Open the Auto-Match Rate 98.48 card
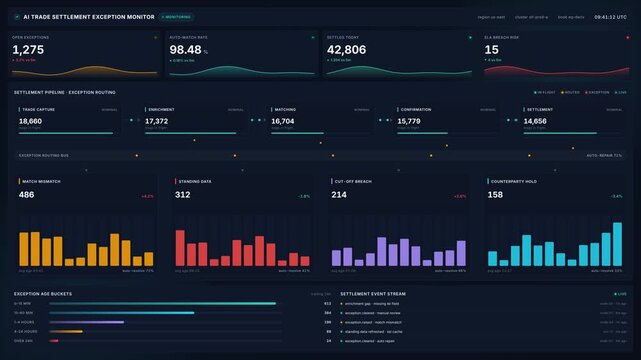641x360 pixels. coord(242,54)
